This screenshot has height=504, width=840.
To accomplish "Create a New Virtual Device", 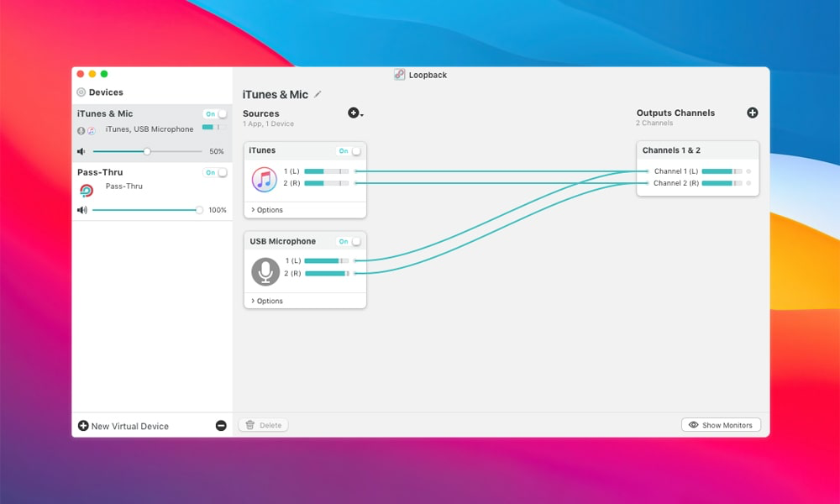I will 126,426.
